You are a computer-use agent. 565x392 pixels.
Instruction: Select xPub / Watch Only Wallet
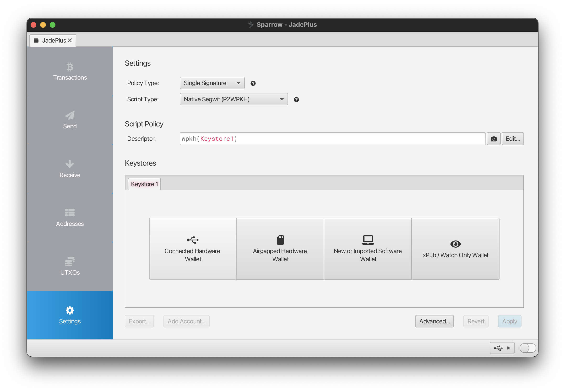455,249
